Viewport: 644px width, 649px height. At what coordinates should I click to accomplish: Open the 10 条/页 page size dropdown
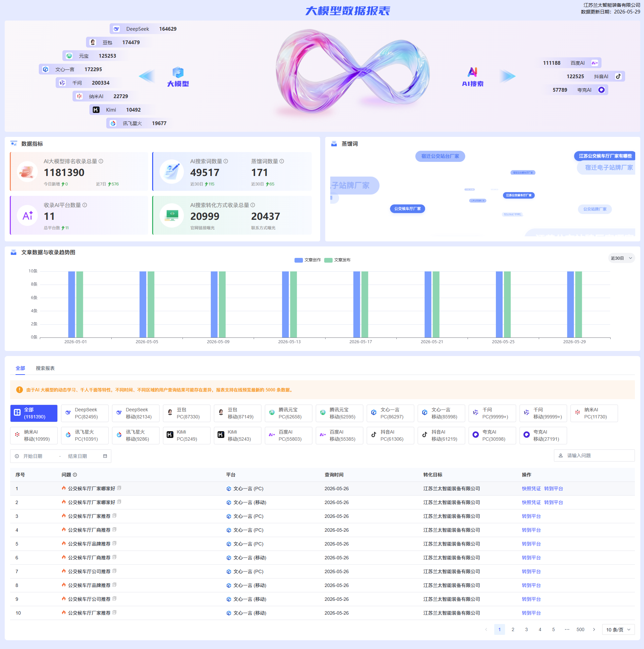click(618, 629)
